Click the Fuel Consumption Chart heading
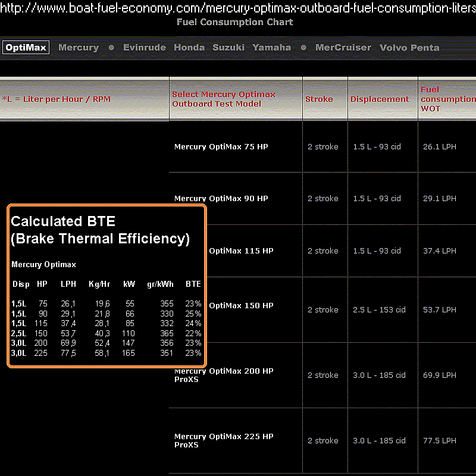This screenshot has width=476, height=476. (x=234, y=22)
